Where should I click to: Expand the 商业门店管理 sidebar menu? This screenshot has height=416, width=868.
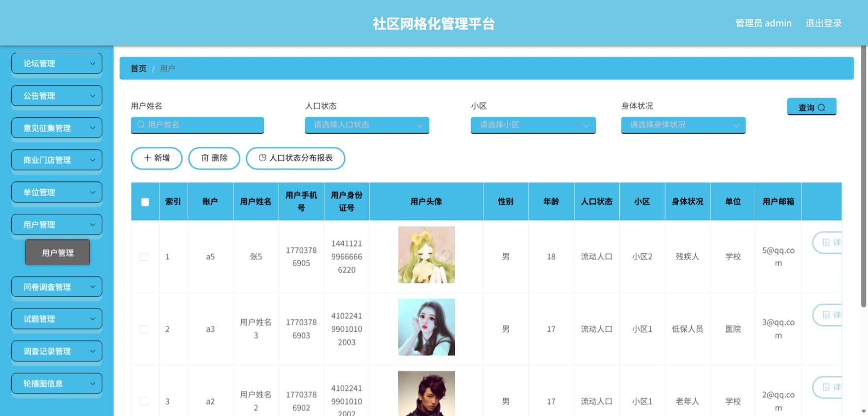(x=57, y=160)
